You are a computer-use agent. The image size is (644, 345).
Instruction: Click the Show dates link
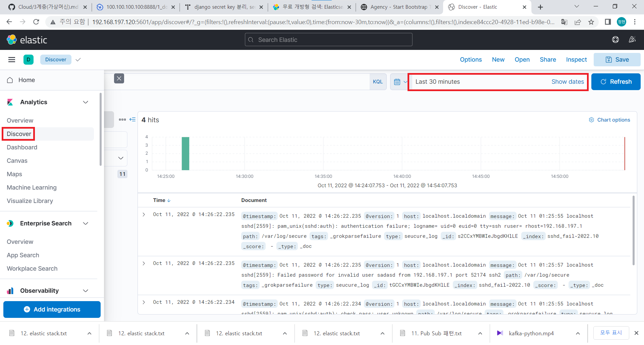[568, 82]
